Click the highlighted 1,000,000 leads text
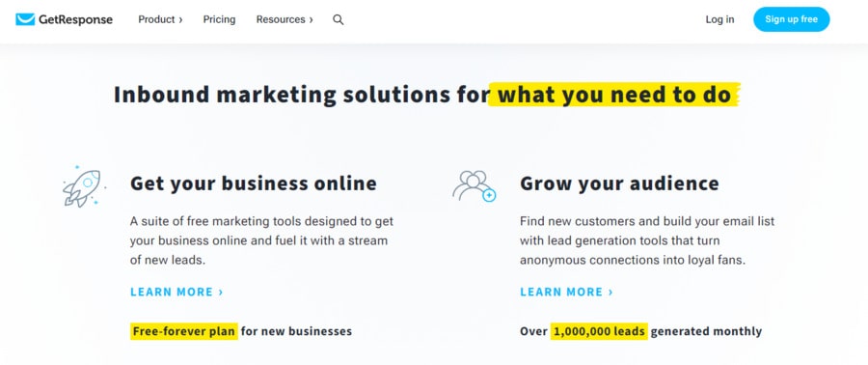868x365 pixels. [x=599, y=331]
